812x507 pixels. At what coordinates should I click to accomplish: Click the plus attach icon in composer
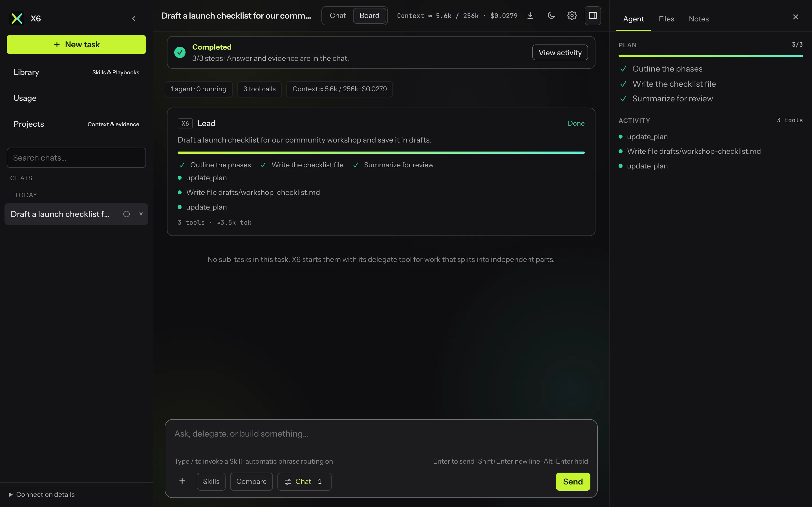click(x=182, y=481)
